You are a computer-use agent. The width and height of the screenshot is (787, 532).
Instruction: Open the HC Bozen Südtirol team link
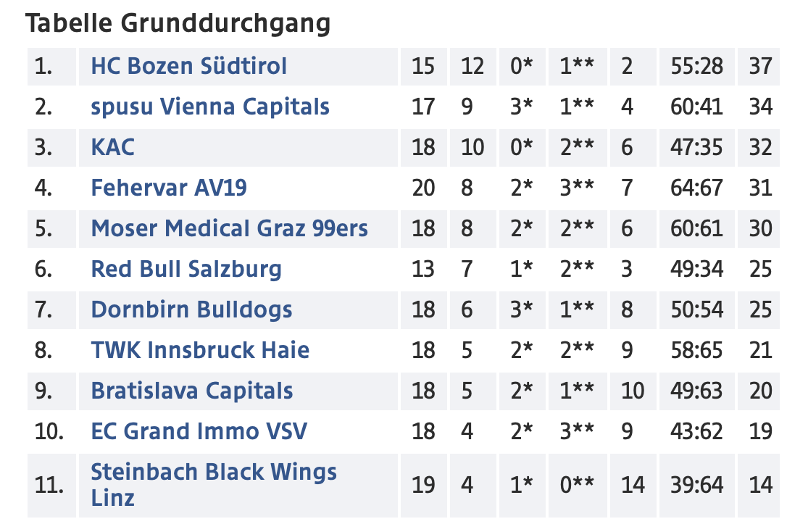tap(188, 66)
